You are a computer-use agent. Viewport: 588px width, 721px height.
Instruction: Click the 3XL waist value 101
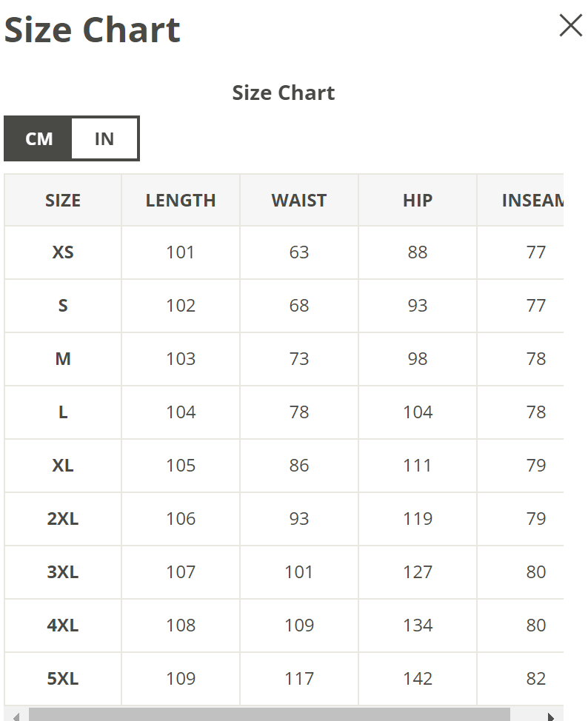tap(299, 572)
